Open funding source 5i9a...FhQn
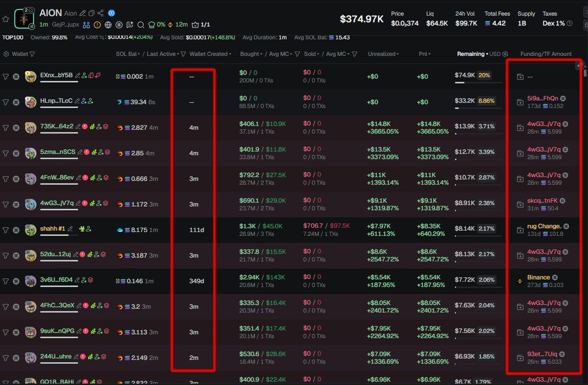 click(542, 98)
